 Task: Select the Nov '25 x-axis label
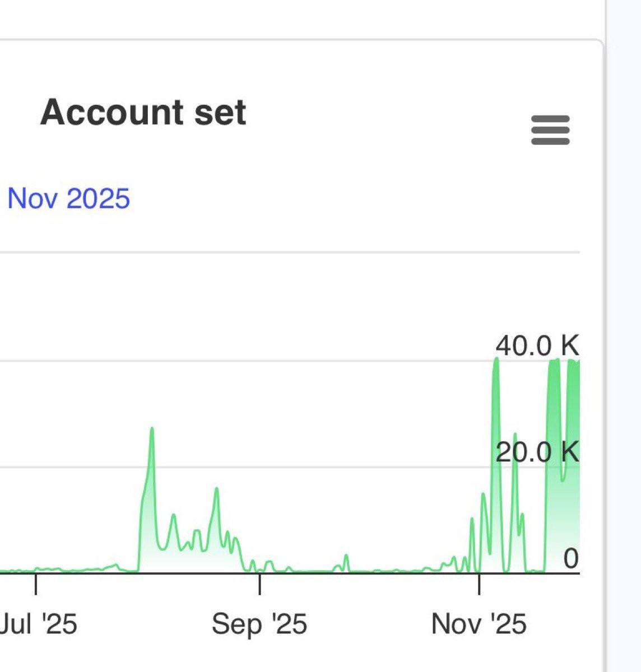479,623
